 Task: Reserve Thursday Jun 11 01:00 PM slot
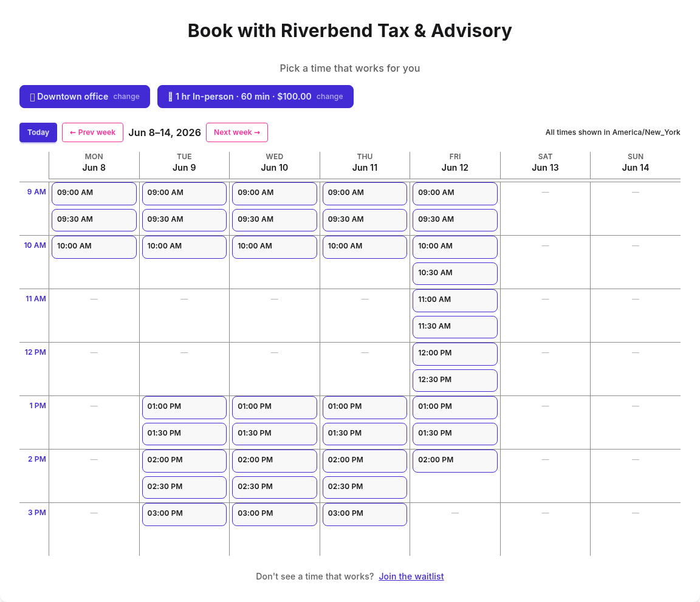(365, 408)
